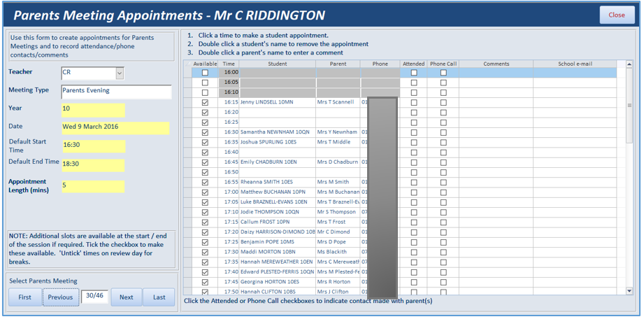Tick Phone Call for Emily CHADBURN 10EN
The image size is (644, 319).
[x=443, y=162]
